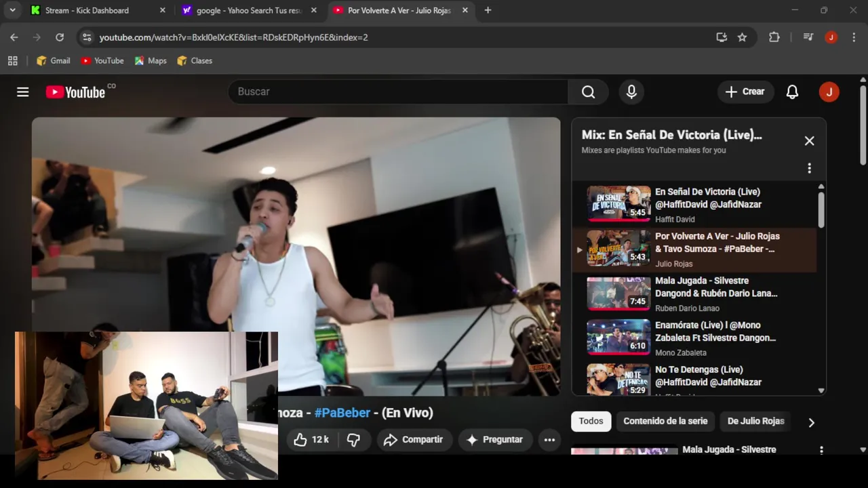Open site information icon in address bar
The height and width of the screenshot is (488, 868).
click(86, 37)
